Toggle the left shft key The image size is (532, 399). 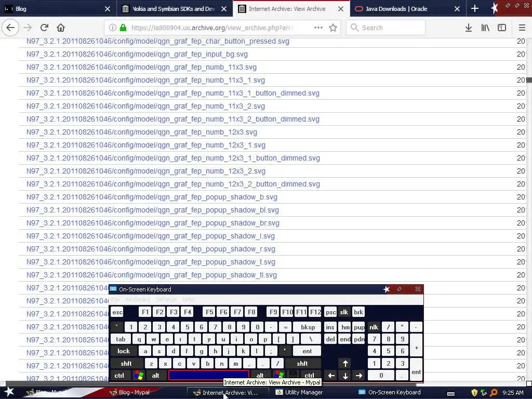pyautogui.click(x=126, y=363)
